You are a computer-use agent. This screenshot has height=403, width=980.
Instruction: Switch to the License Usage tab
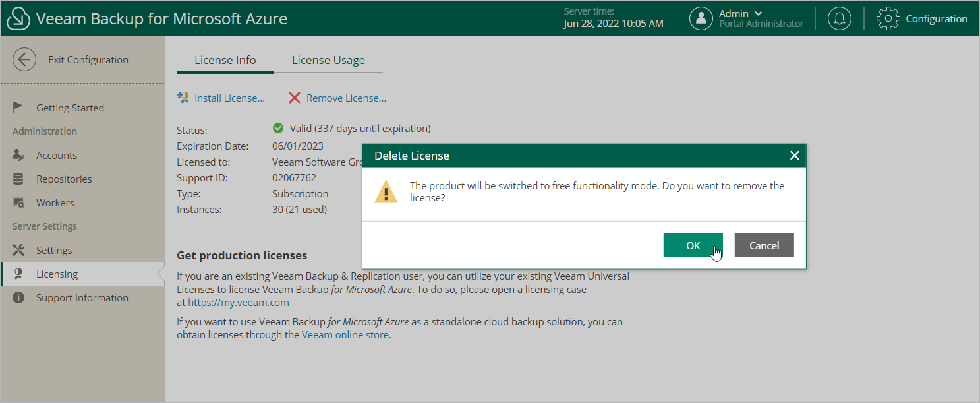[328, 60]
